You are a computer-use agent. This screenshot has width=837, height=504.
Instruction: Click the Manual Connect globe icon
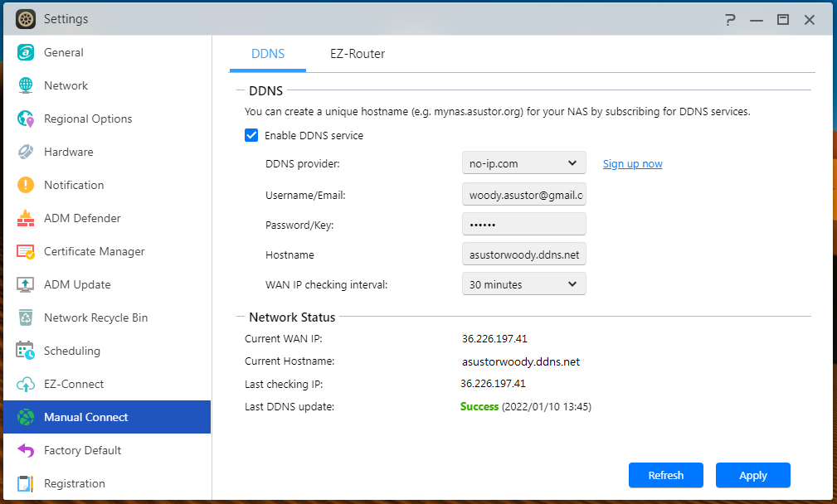coord(26,417)
